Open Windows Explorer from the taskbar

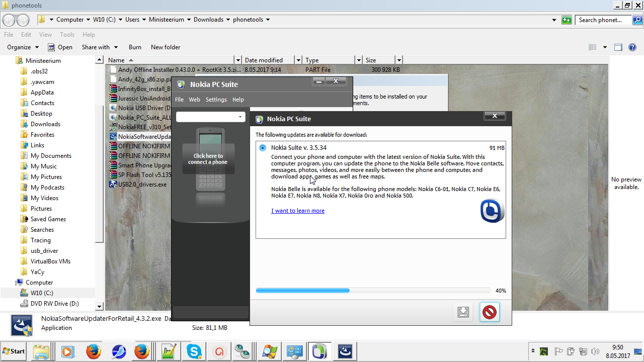point(41,351)
